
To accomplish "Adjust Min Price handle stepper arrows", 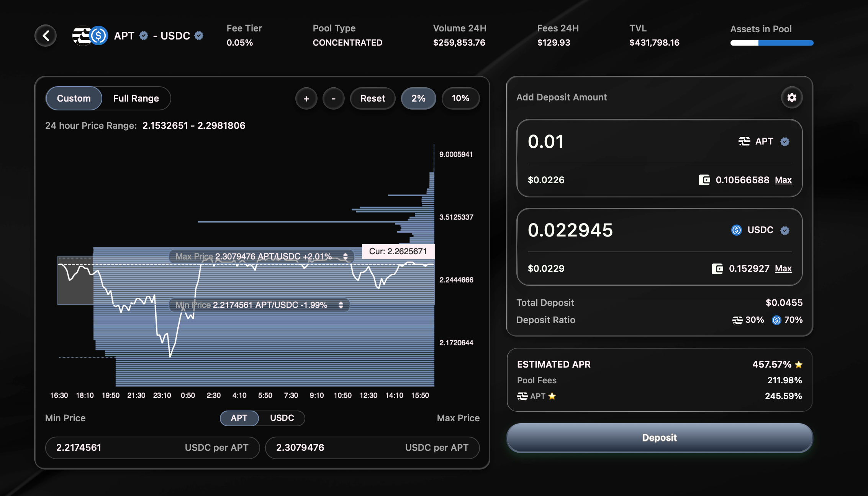I will (x=341, y=305).
